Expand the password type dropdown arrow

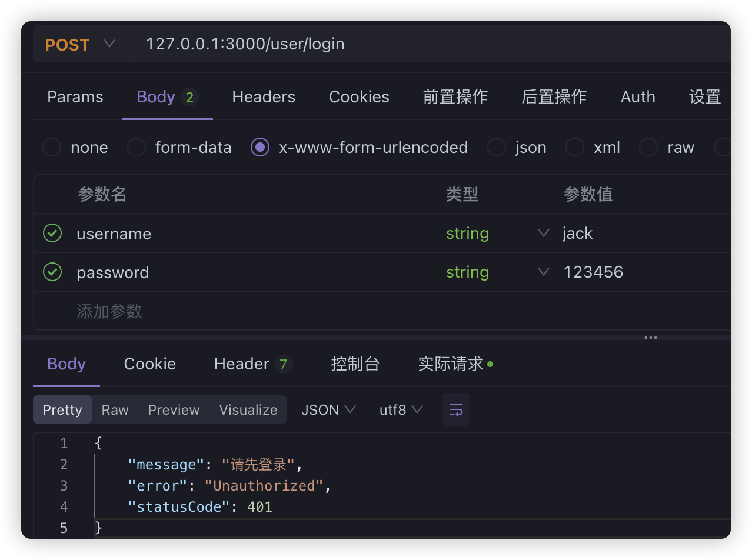click(x=543, y=272)
